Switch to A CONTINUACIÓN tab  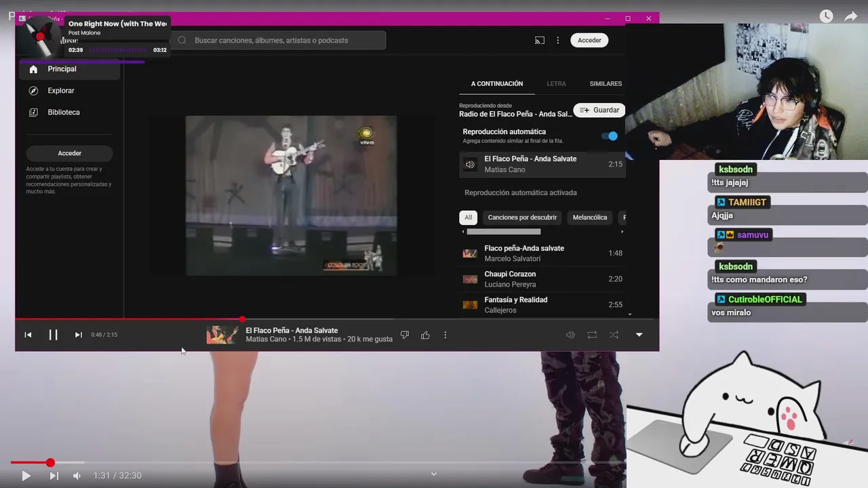[497, 84]
